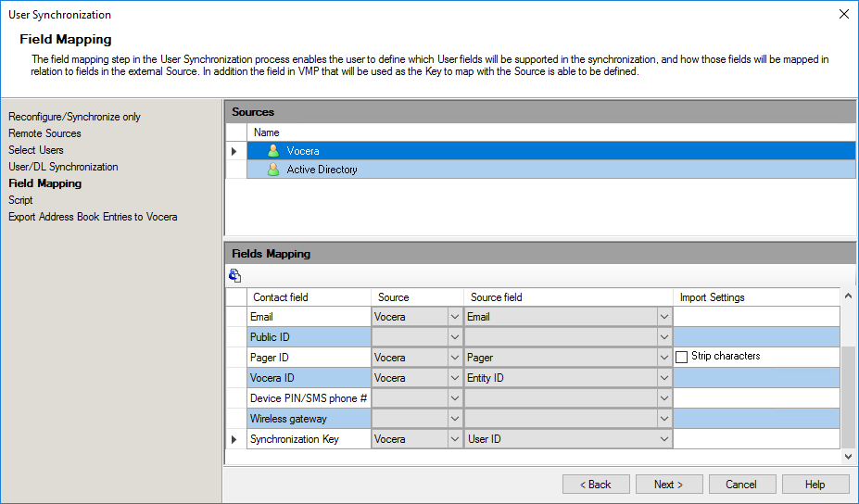859x504 pixels.
Task: Select the Vocera source user icon
Action: (x=273, y=151)
